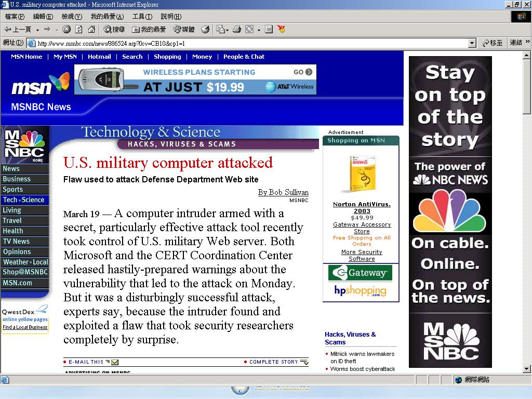
Task: Click the Discuss toolbar icon
Action: [269, 30]
